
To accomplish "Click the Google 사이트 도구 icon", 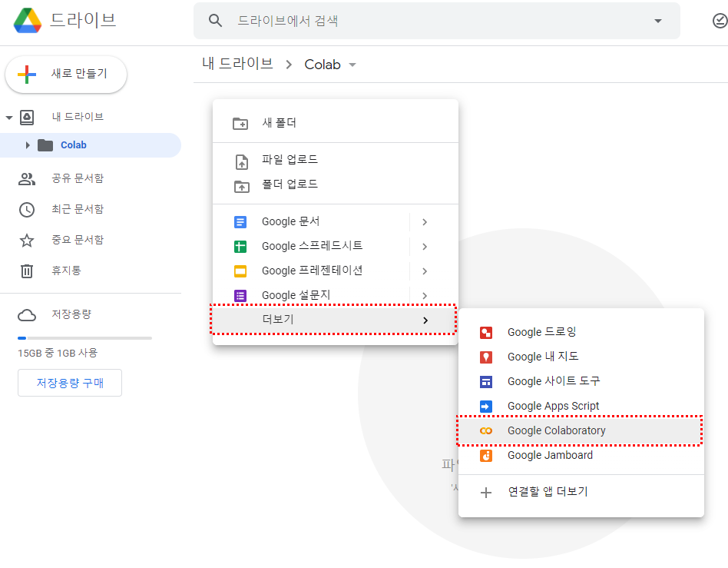I will click(x=485, y=382).
